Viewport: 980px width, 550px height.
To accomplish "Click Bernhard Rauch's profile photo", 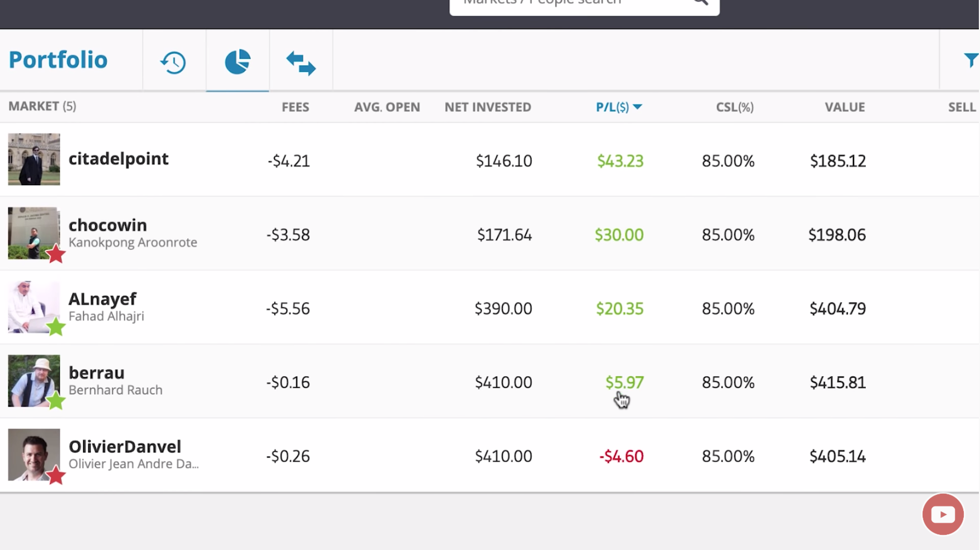I will click(x=33, y=380).
